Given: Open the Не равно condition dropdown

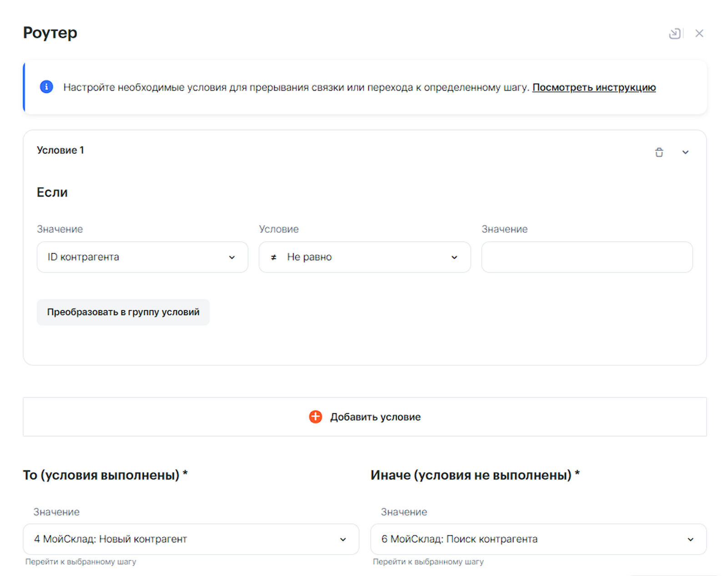Looking at the screenshot, I should 364,257.
